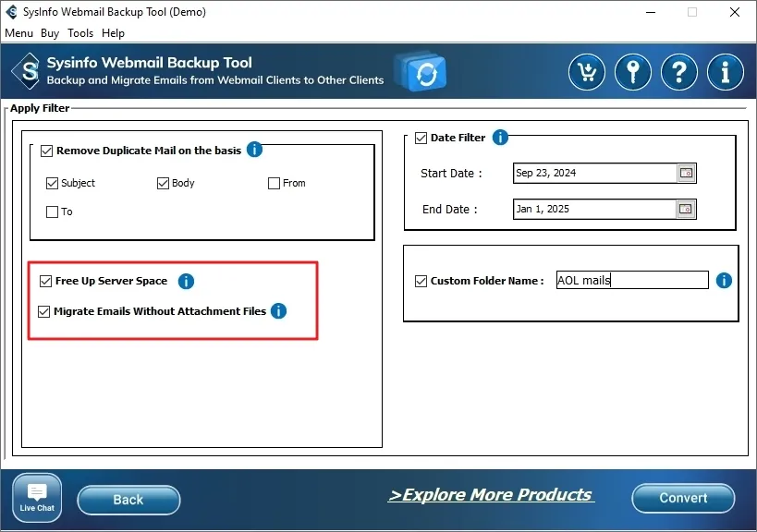This screenshot has height=532, width=757.
Task: Show info for Custom Folder Name
Action: click(x=724, y=280)
